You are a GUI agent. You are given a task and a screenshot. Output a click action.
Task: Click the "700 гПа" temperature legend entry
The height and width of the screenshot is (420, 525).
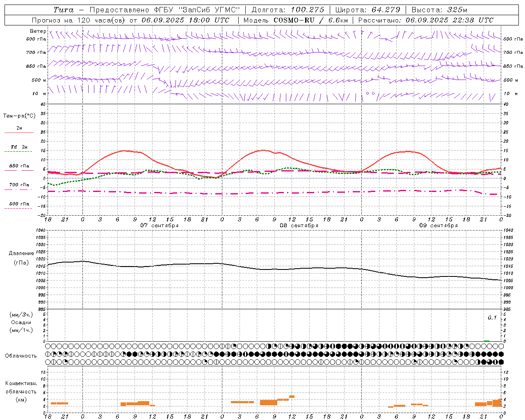(19, 185)
